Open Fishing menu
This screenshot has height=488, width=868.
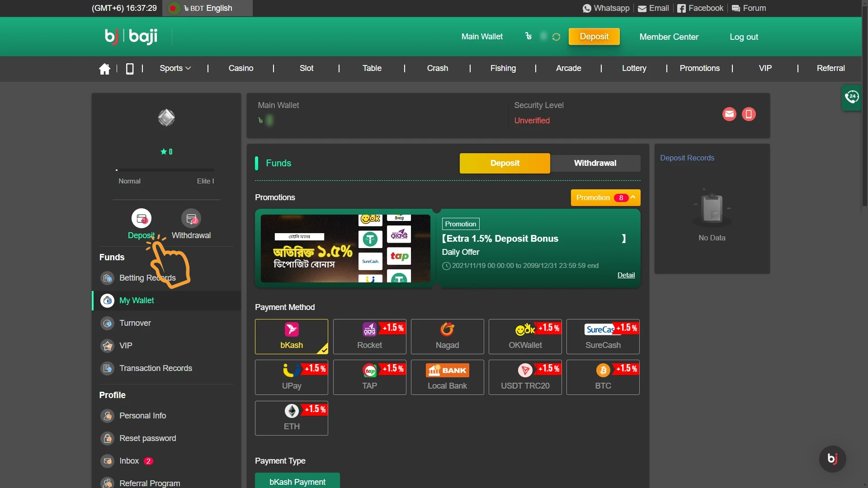click(503, 68)
